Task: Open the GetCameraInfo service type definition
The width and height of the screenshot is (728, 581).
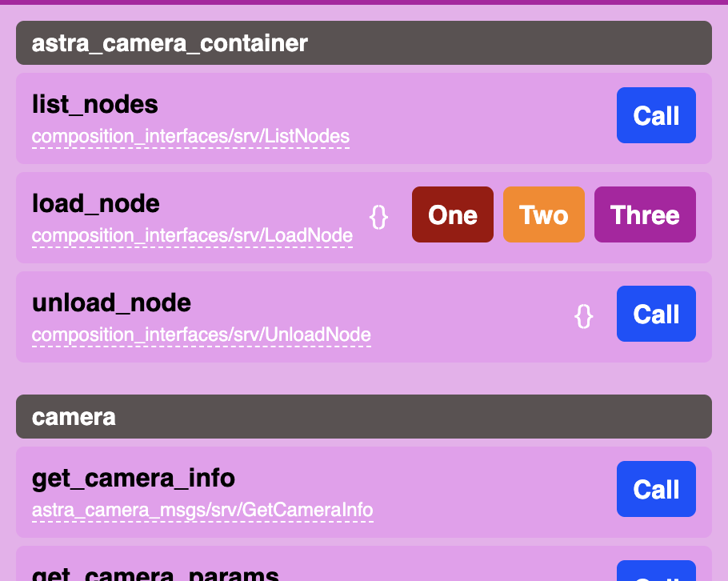Action: 202,510
